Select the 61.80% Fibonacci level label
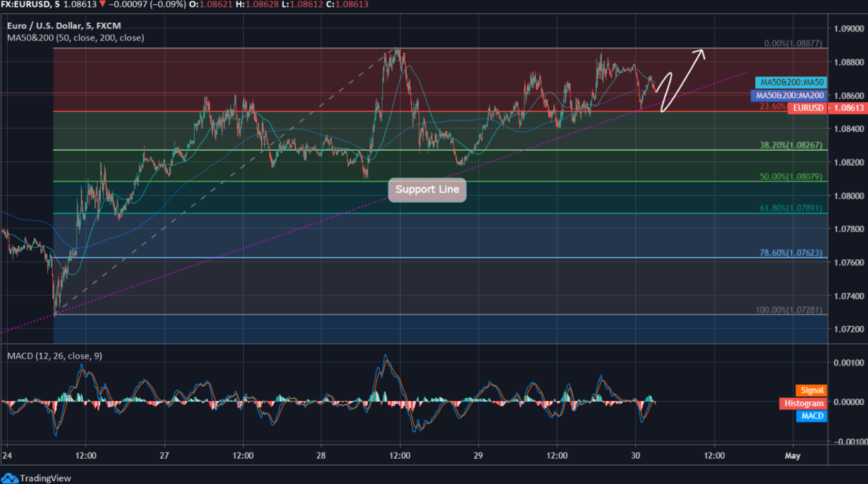868x484 pixels. pos(791,208)
